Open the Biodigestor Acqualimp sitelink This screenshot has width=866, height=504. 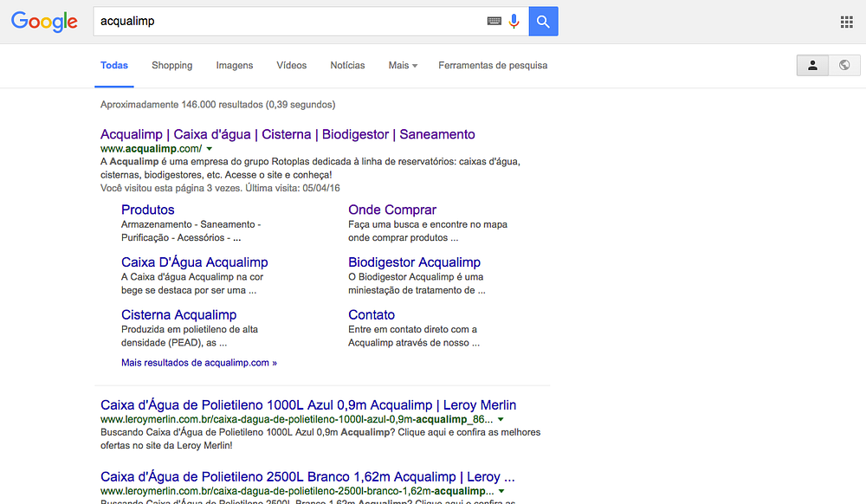(414, 262)
